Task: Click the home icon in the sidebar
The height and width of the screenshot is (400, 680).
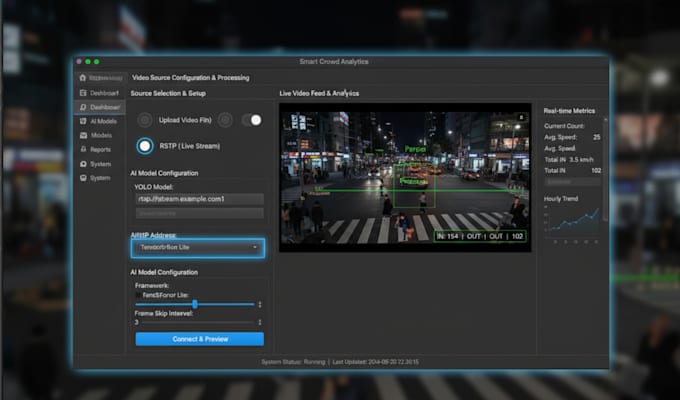Action: tap(82, 78)
